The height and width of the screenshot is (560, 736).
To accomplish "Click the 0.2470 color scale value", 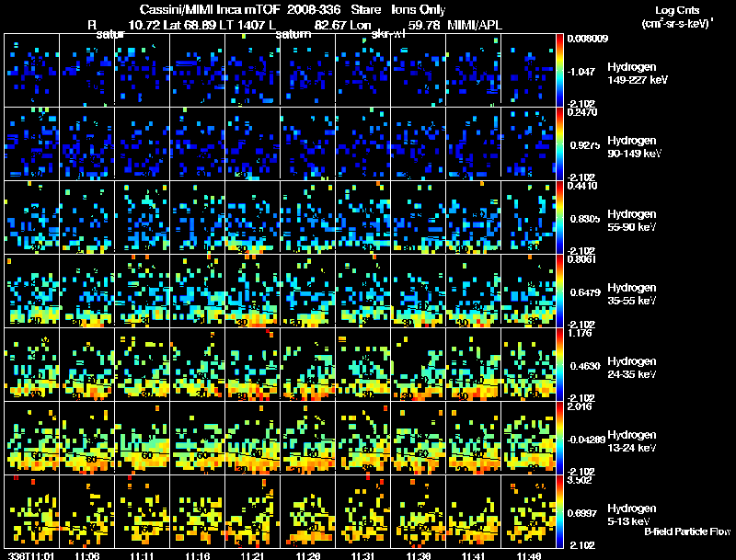I will point(582,112).
